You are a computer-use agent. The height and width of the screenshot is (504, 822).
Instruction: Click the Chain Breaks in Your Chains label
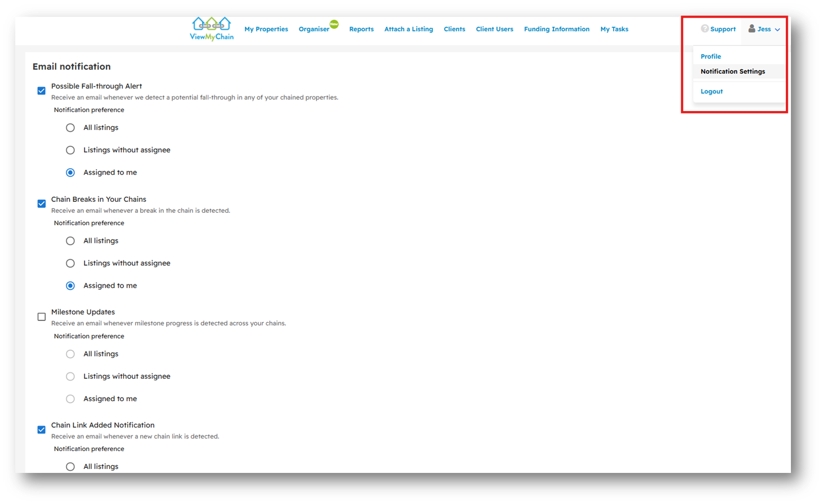click(x=99, y=199)
